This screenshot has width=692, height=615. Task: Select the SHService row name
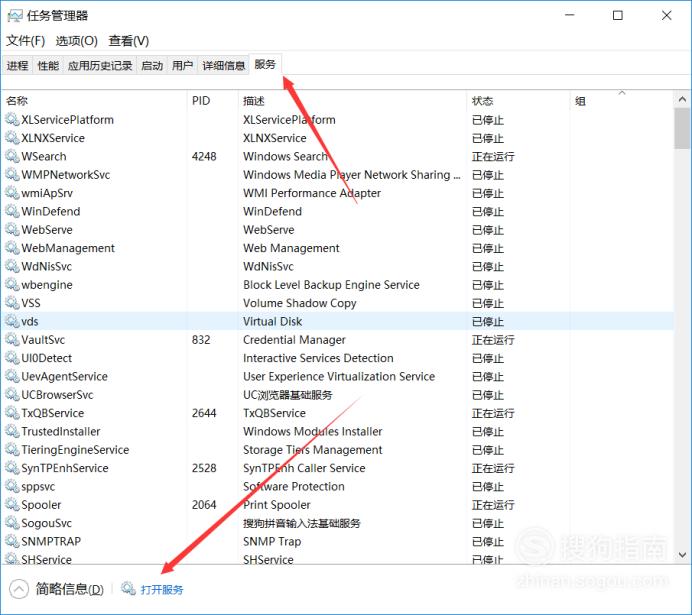click(x=46, y=559)
